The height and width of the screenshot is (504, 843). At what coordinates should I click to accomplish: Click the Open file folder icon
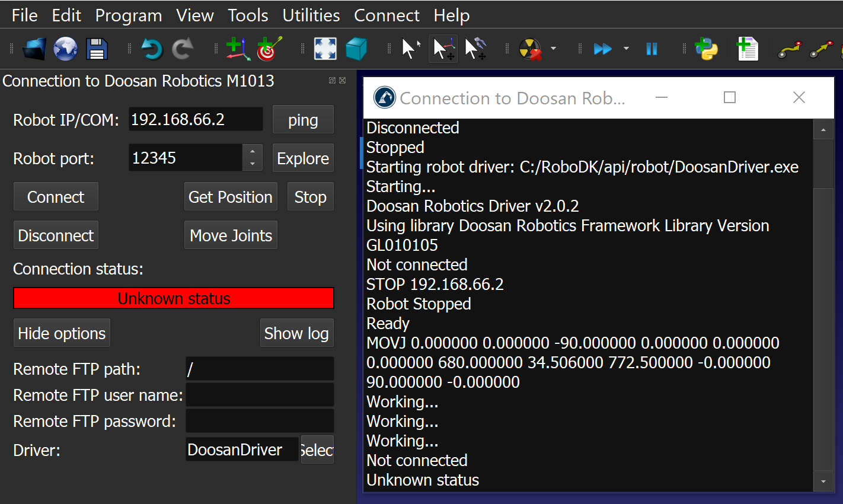34,49
